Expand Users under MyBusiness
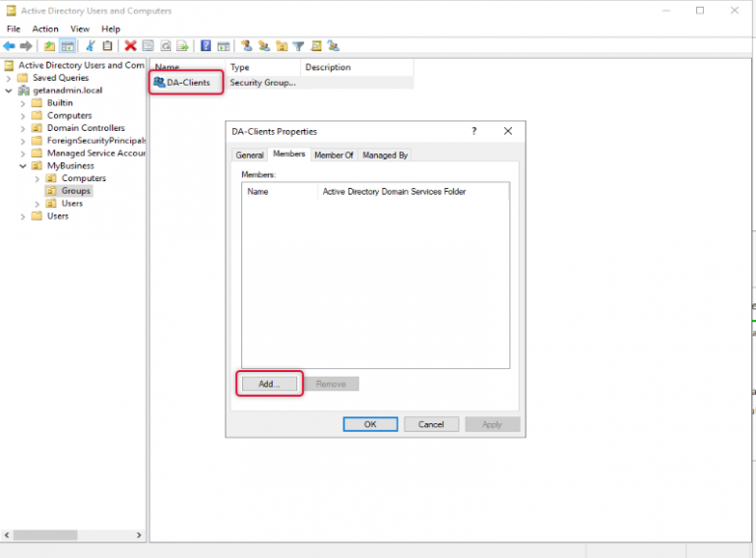Image resolution: width=756 pixels, height=558 pixels. pos(37,204)
